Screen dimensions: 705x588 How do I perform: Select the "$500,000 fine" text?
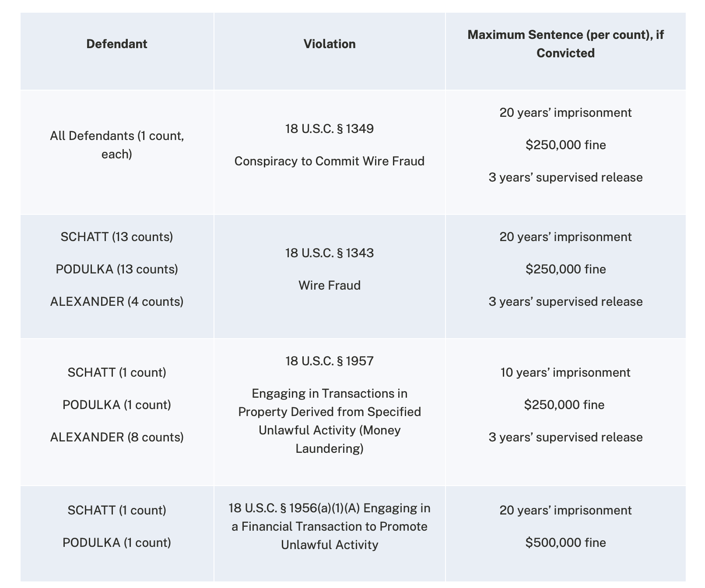565,543
